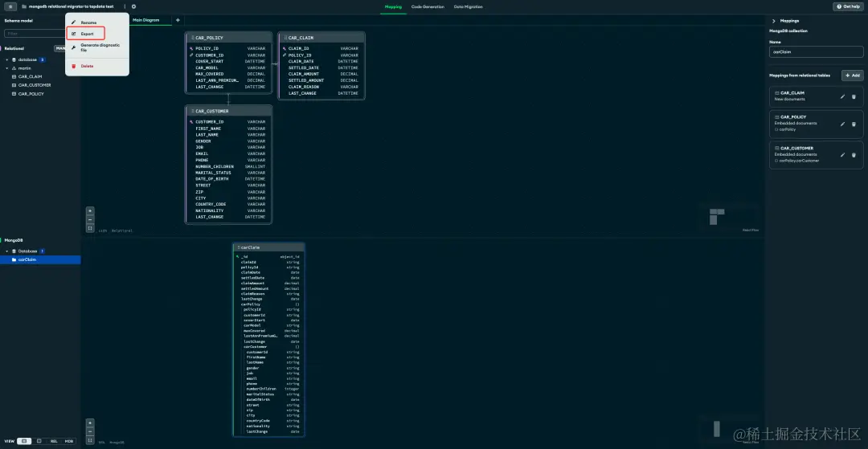Collapse the Mappings panel chevron
This screenshot has height=449, width=868.
click(773, 20)
